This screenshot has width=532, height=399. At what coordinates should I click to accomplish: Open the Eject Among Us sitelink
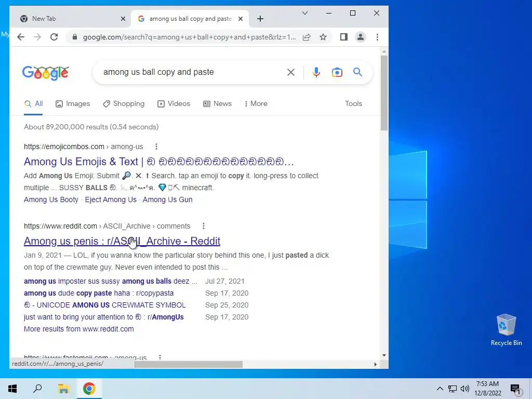click(111, 200)
